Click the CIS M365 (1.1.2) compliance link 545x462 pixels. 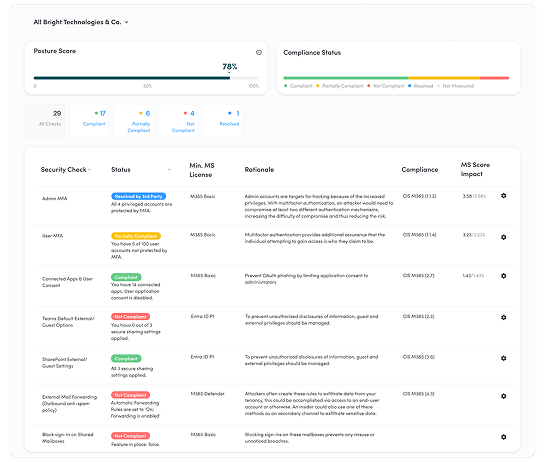(419, 196)
